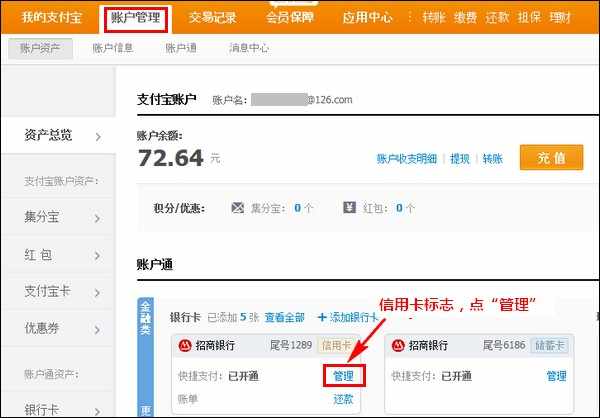The height and width of the screenshot is (418, 600).
Task: Click the 提现 link
Action: click(460, 159)
